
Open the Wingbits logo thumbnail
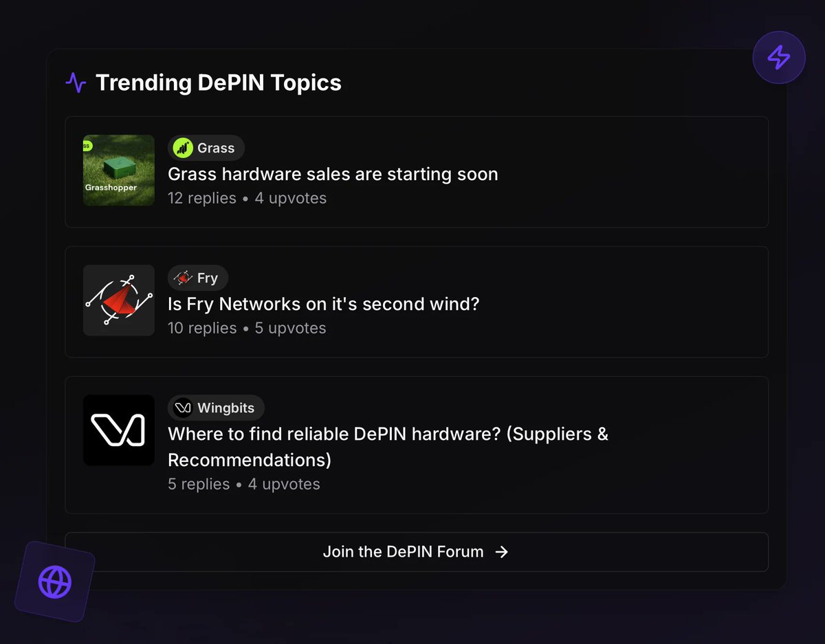(119, 430)
